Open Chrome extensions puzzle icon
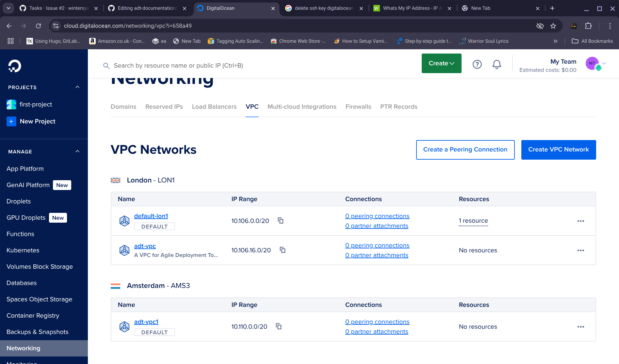The image size is (619, 364). click(x=588, y=26)
